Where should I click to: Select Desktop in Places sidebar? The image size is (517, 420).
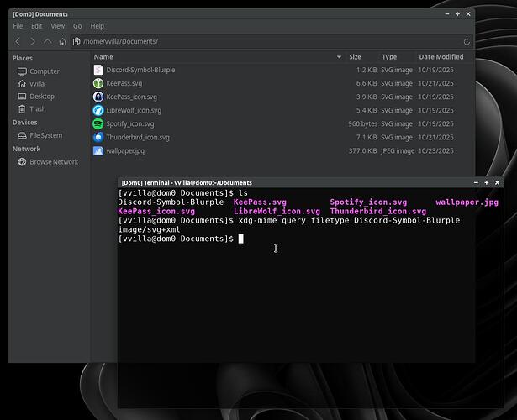[42, 97]
